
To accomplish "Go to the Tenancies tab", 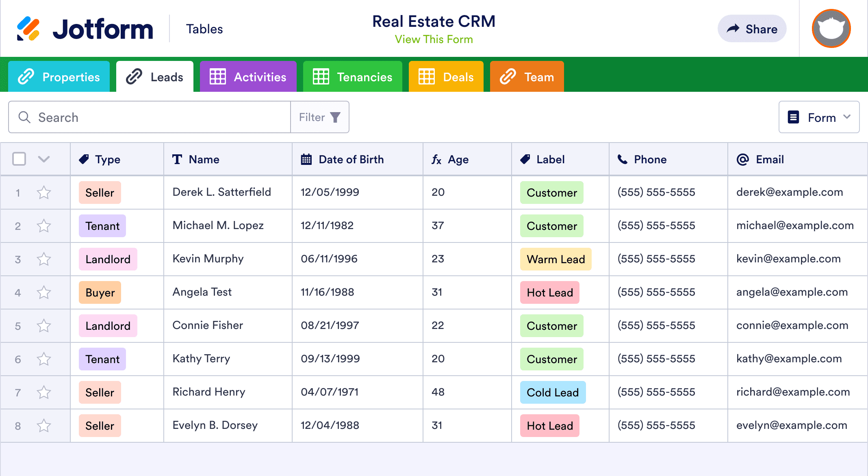I will coord(353,77).
